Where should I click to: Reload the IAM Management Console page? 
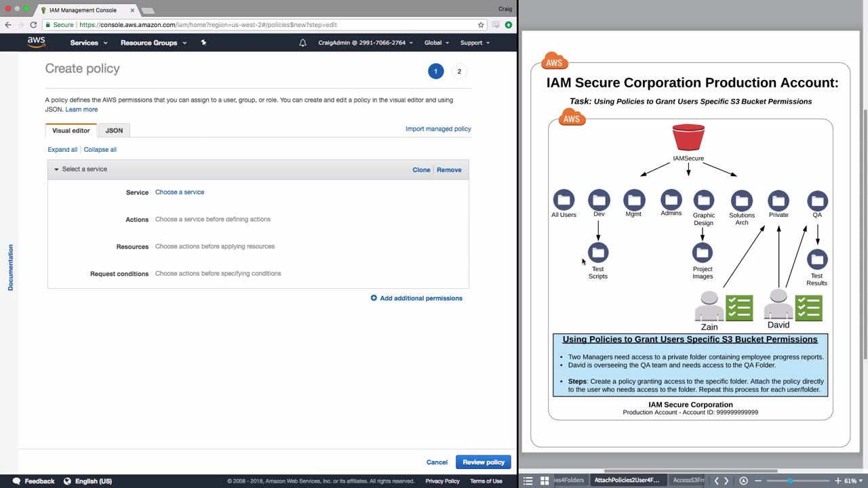click(x=33, y=25)
